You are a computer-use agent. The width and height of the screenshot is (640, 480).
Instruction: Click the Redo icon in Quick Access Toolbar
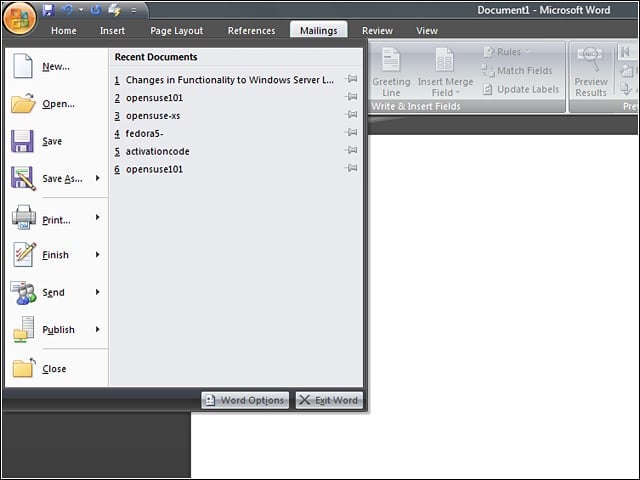(x=96, y=10)
